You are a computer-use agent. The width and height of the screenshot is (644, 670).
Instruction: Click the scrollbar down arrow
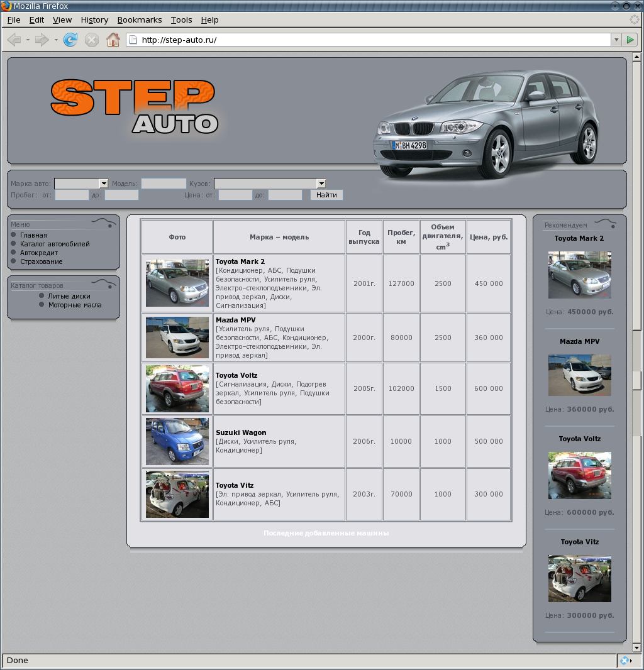coord(636,648)
